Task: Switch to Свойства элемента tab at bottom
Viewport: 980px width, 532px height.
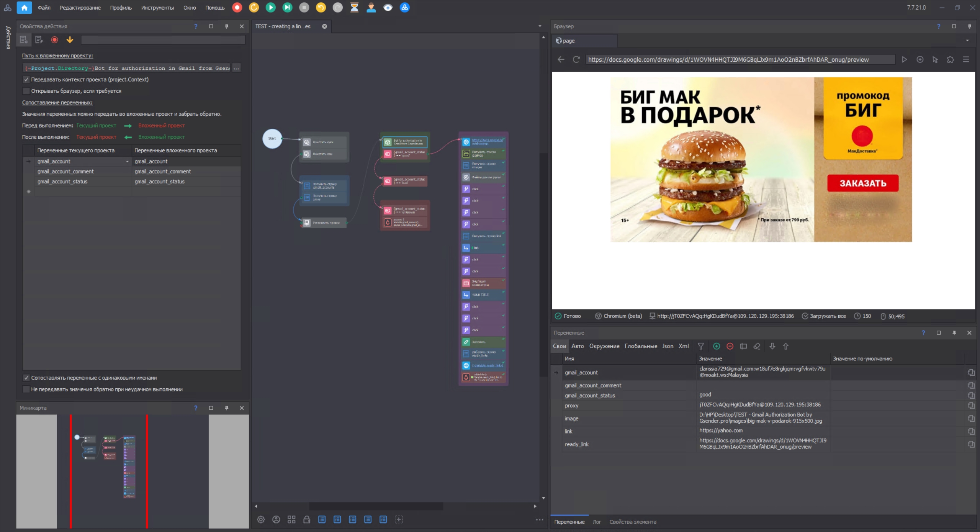Action: [633, 522]
